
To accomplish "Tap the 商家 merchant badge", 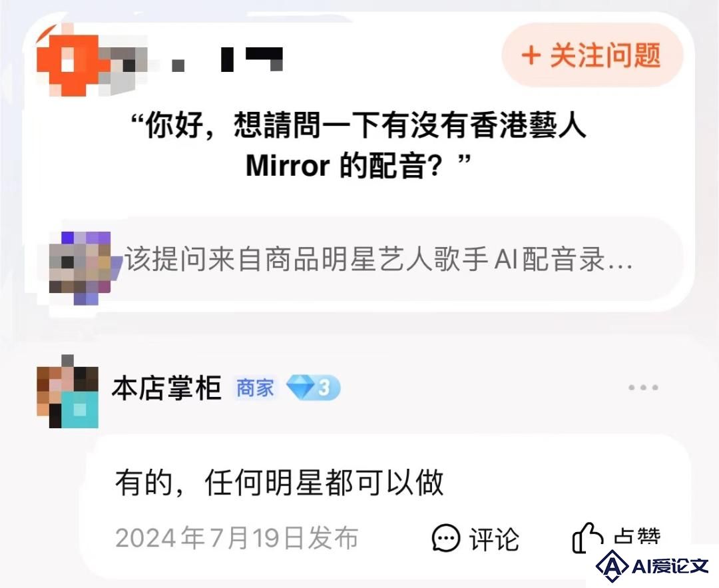I will click(255, 388).
